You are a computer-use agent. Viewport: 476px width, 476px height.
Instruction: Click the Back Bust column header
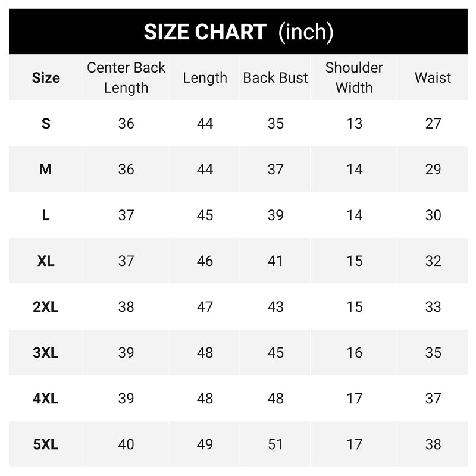pos(275,78)
